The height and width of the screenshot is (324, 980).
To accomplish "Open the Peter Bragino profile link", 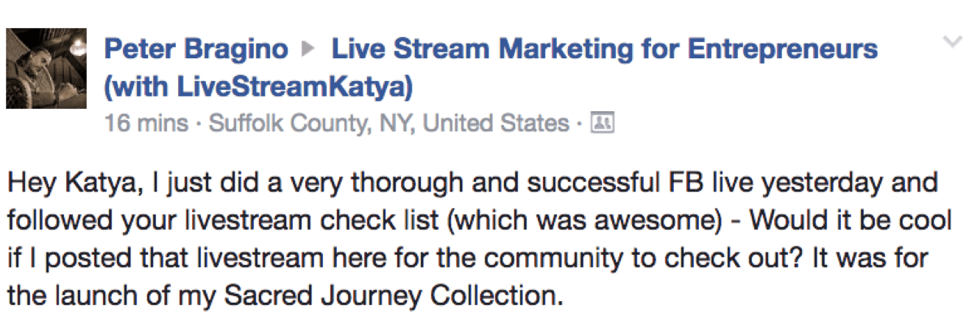I will [196, 50].
